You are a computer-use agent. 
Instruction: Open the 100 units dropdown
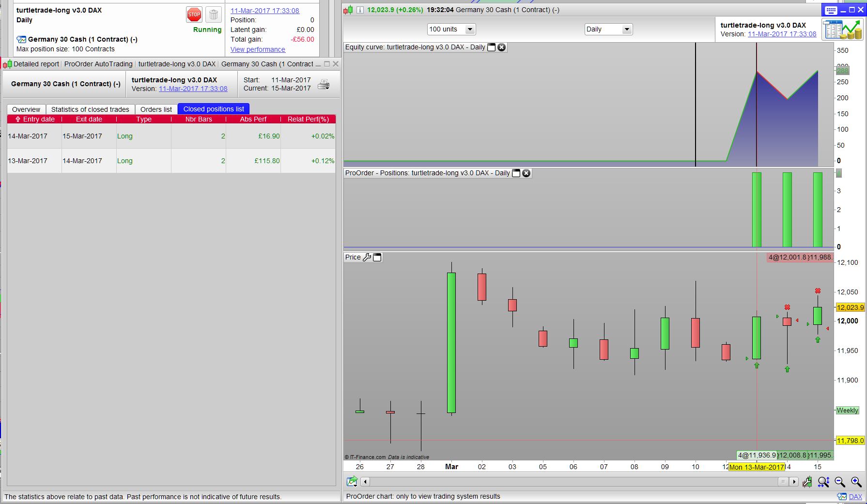[451, 30]
